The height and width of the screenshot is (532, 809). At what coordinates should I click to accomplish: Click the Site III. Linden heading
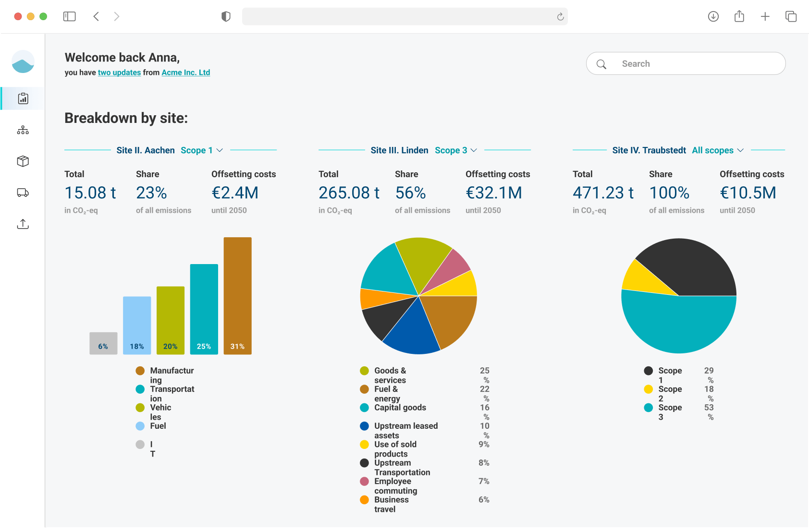point(399,150)
